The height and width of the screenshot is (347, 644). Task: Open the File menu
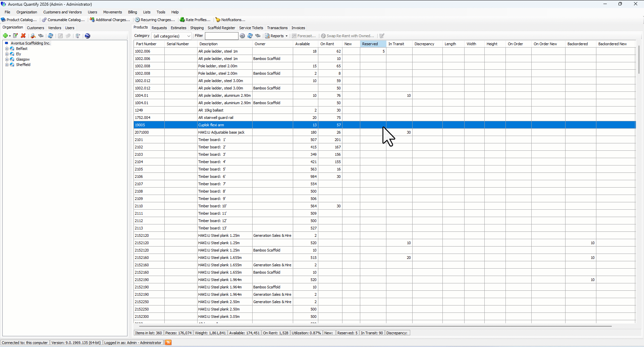[x=7, y=12]
